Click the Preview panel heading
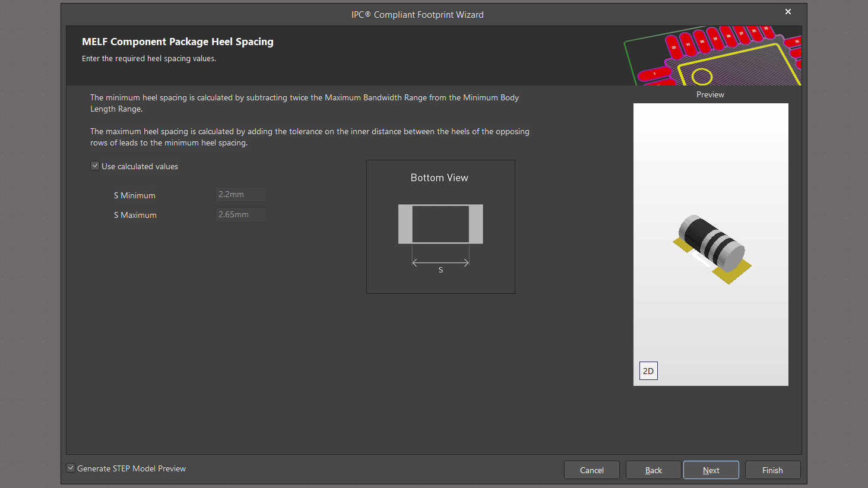Screen dimensions: 868x488 point(710,94)
